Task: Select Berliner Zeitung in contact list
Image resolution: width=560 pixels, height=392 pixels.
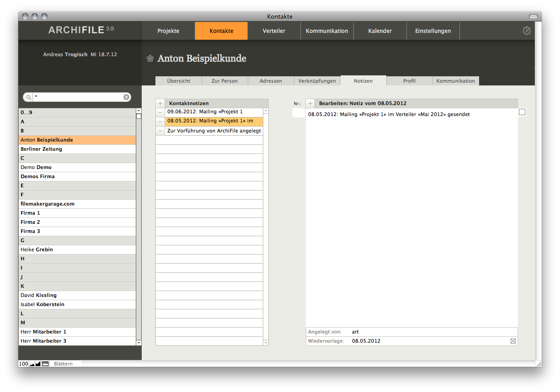Action: (41, 149)
